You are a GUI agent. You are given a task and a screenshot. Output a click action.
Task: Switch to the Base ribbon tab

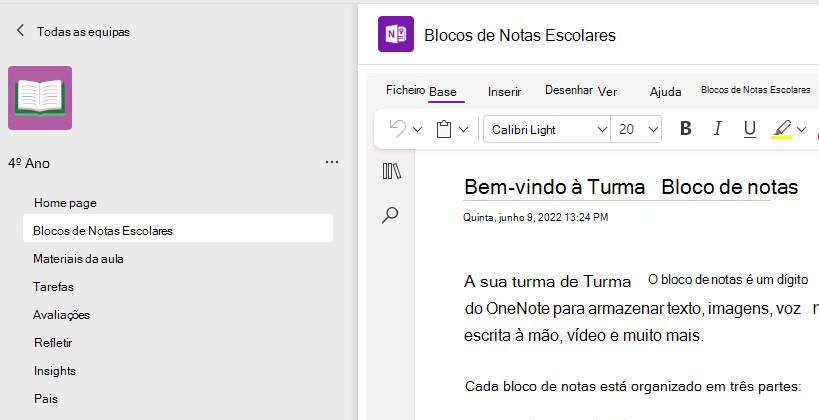(x=443, y=92)
